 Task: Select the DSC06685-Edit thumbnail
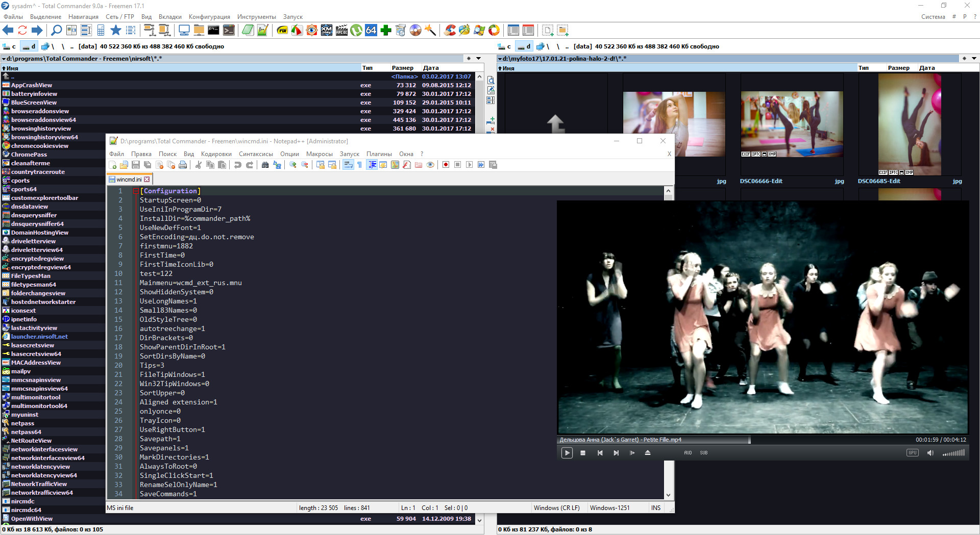910,124
